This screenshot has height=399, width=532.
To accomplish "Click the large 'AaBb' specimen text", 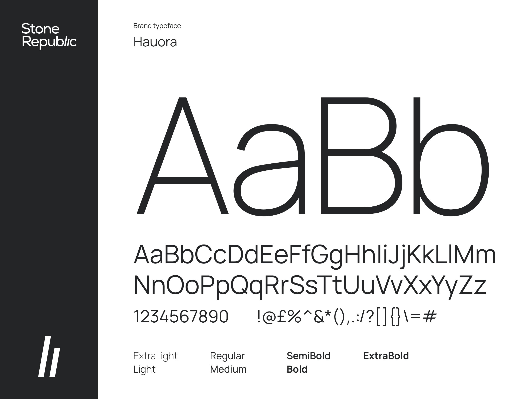I will point(313,156).
